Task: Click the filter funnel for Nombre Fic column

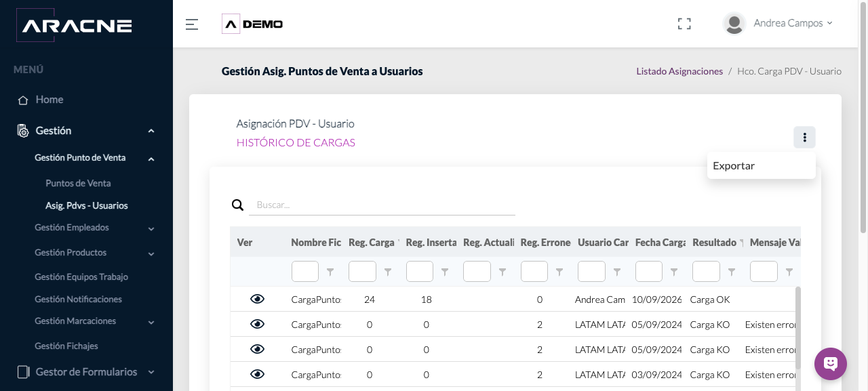Action: point(330,272)
